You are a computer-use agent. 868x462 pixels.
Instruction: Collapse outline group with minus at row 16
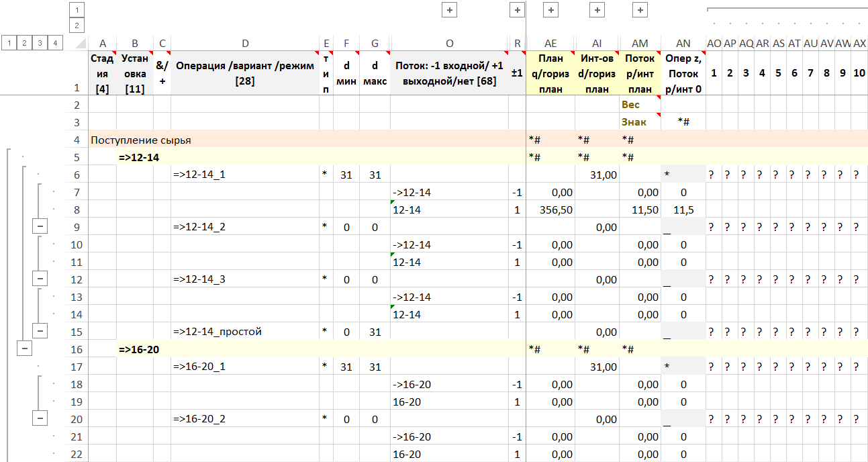[x=25, y=349]
